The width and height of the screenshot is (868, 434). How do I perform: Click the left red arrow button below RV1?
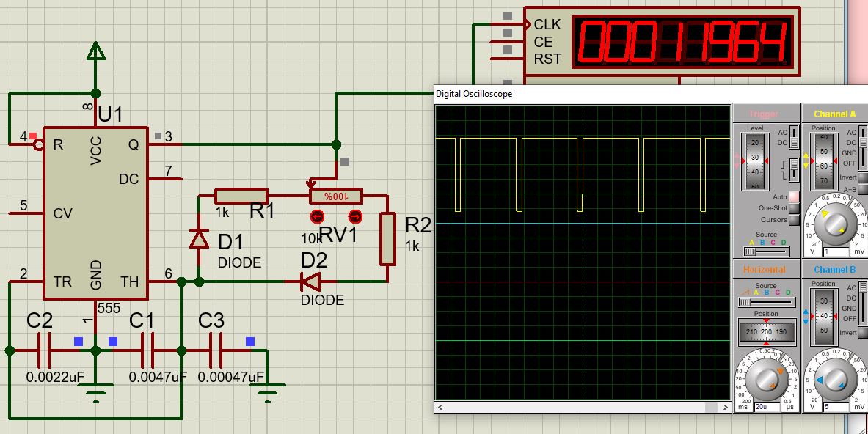point(317,216)
